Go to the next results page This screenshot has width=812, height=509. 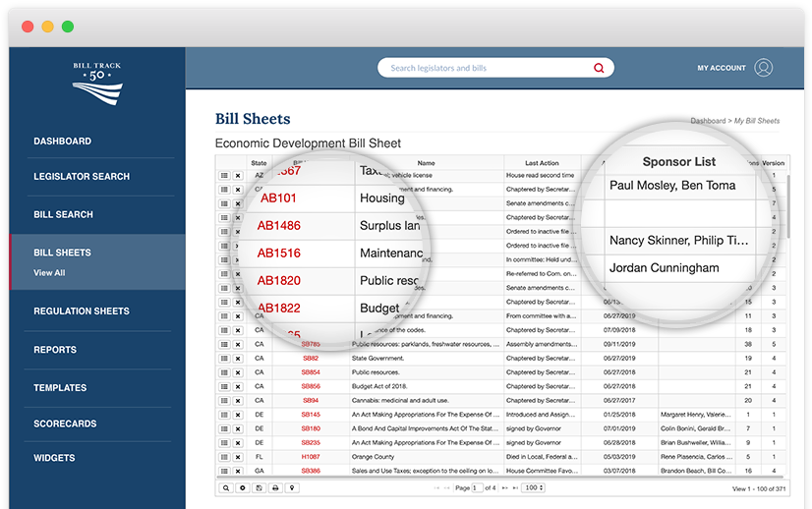[505, 487]
